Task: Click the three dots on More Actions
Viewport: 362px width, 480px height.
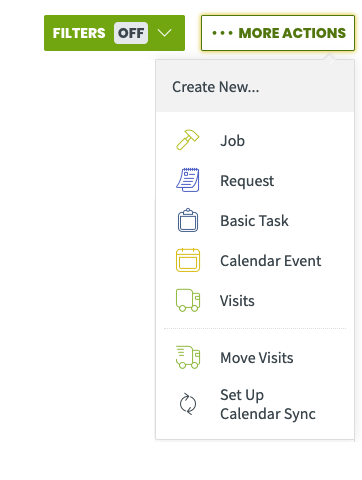Action: [222, 33]
